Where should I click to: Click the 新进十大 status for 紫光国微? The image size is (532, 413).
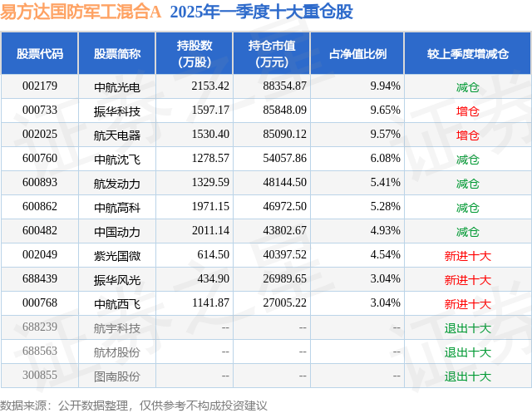(x=467, y=256)
